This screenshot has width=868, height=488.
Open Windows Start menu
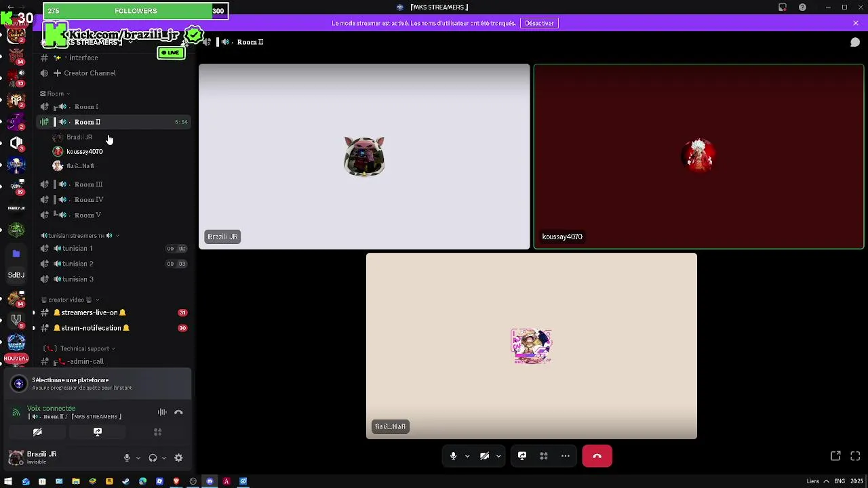(8, 482)
